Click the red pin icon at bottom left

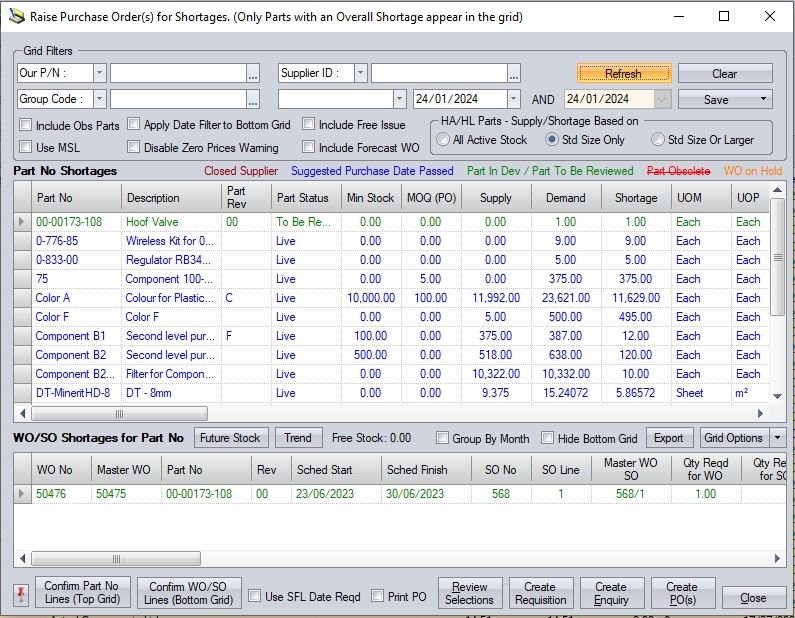pos(22,593)
